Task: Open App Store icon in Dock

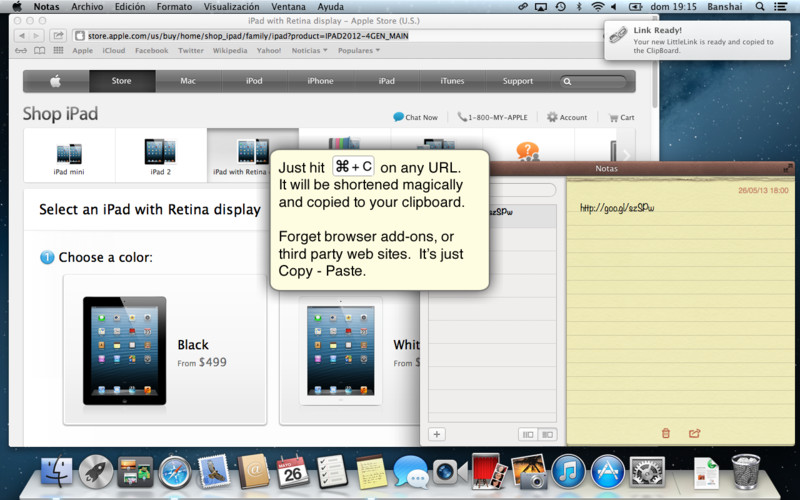Action: point(607,471)
